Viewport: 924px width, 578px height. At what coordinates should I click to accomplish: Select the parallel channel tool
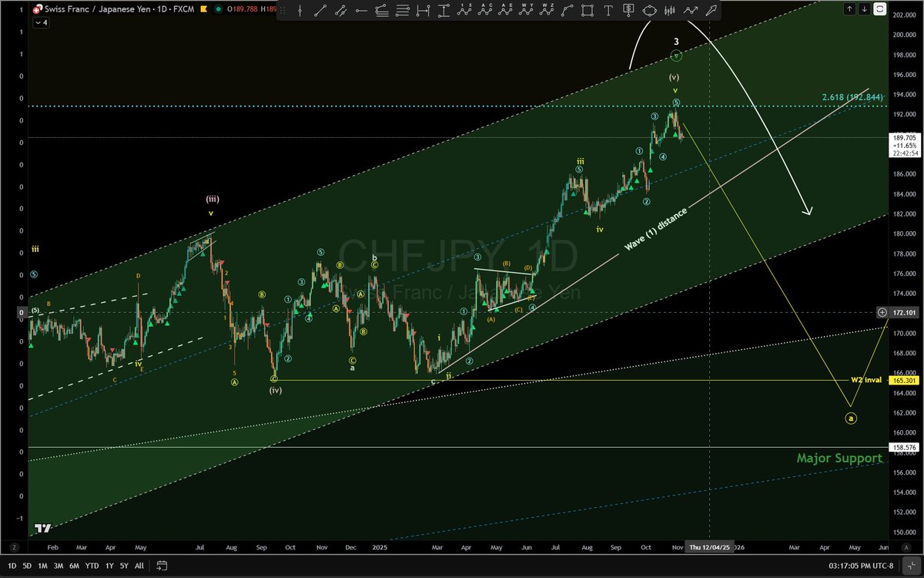click(x=340, y=11)
